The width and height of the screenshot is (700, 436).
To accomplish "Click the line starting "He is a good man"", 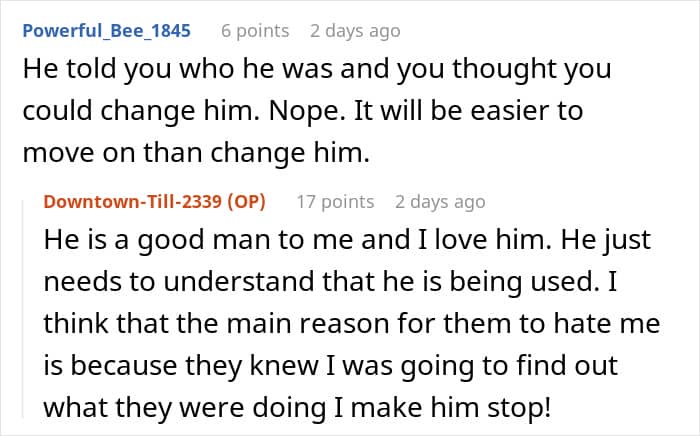I will [343, 241].
